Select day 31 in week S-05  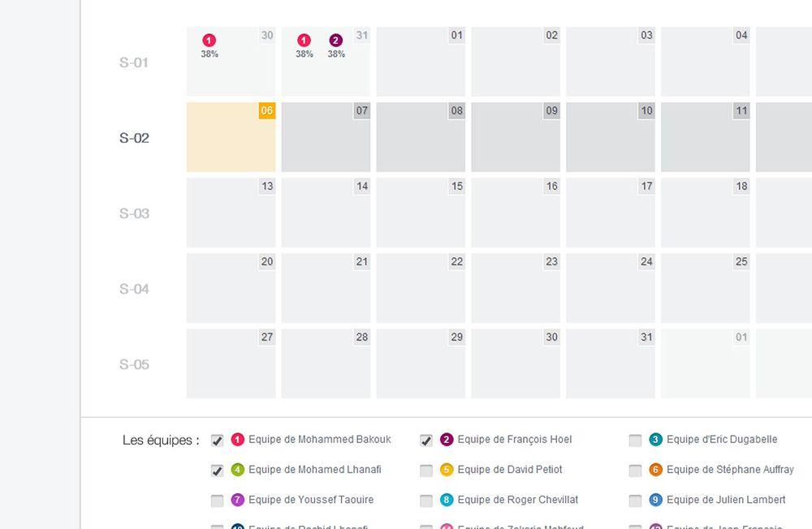[x=610, y=364]
